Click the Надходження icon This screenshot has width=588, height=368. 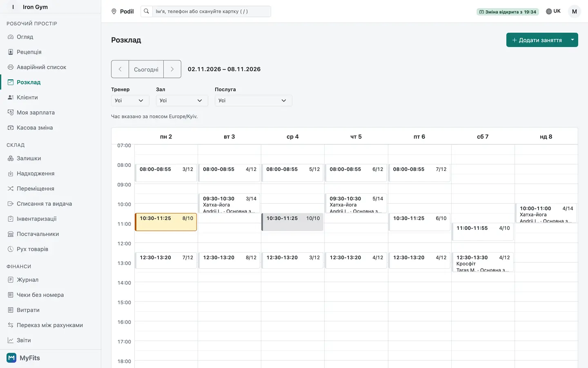click(11, 173)
